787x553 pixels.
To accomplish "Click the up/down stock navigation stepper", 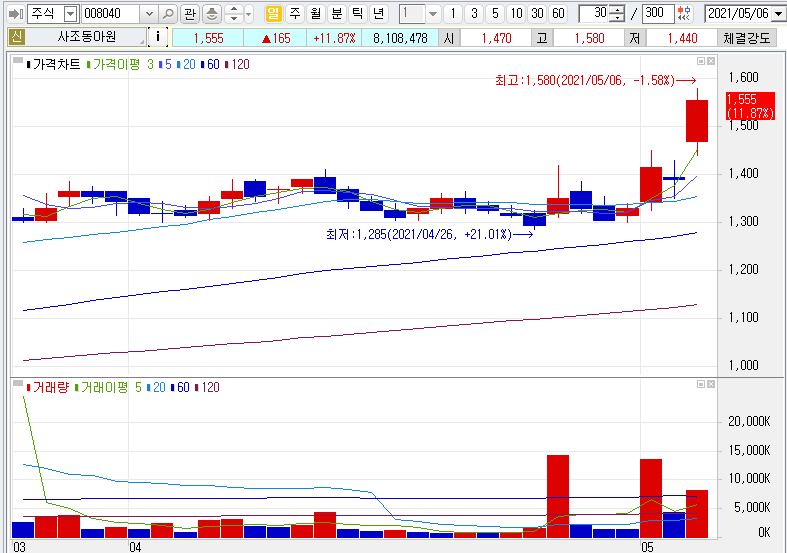I will click(x=233, y=14).
